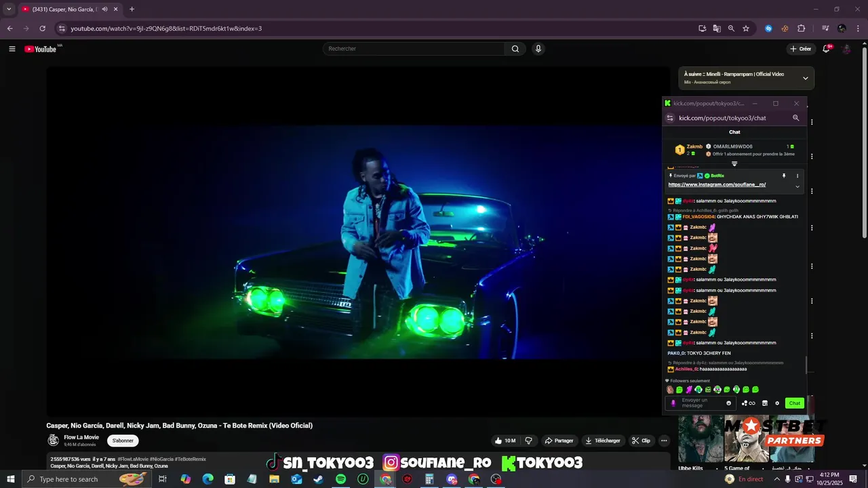Screen dimensions: 868x488
Task: Open a new Chrome tab
Action: pyautogui.click(x=132, y=9)
